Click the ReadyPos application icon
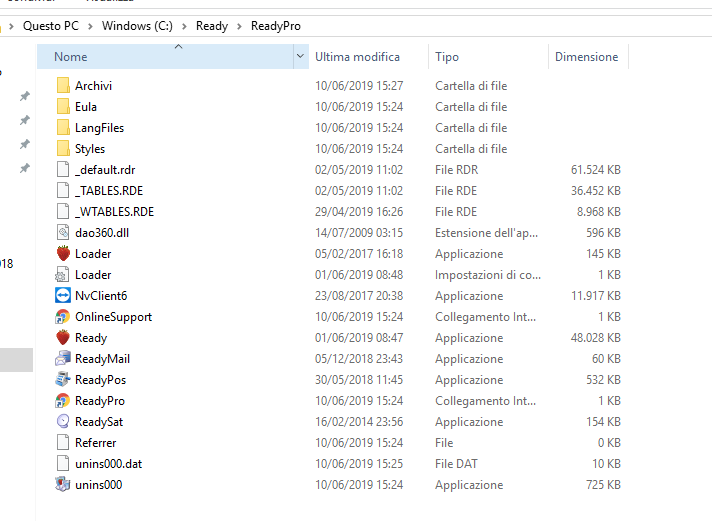Screen dimensions: 712x521 click(x=63, y=380)
